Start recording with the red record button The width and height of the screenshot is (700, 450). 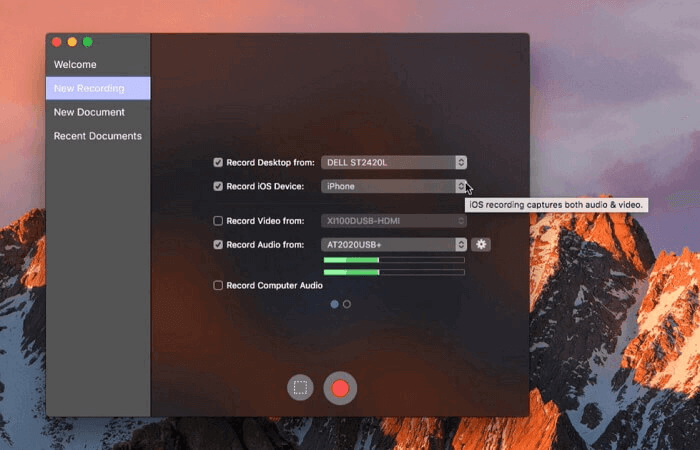340,388
